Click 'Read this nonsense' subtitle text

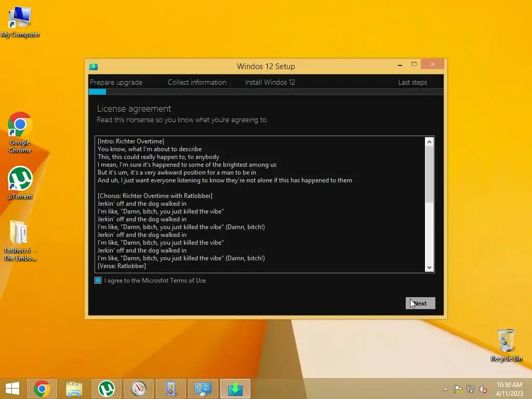click(182, 120)
